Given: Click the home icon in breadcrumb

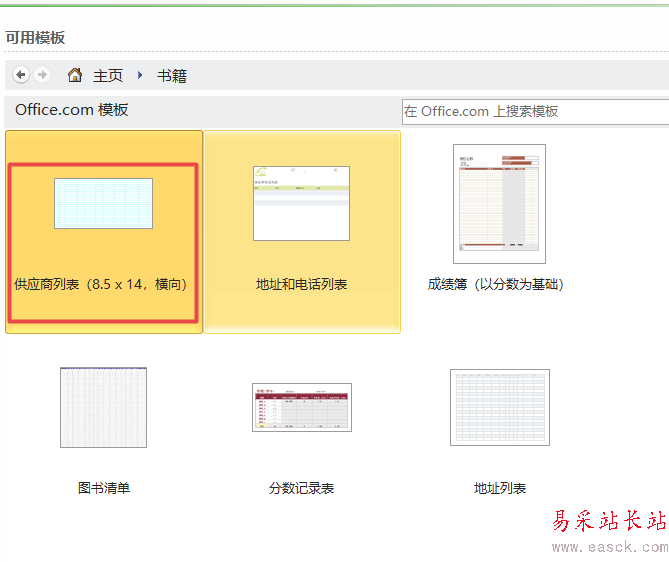Looking at the screenshot, I should click(75, 75).
